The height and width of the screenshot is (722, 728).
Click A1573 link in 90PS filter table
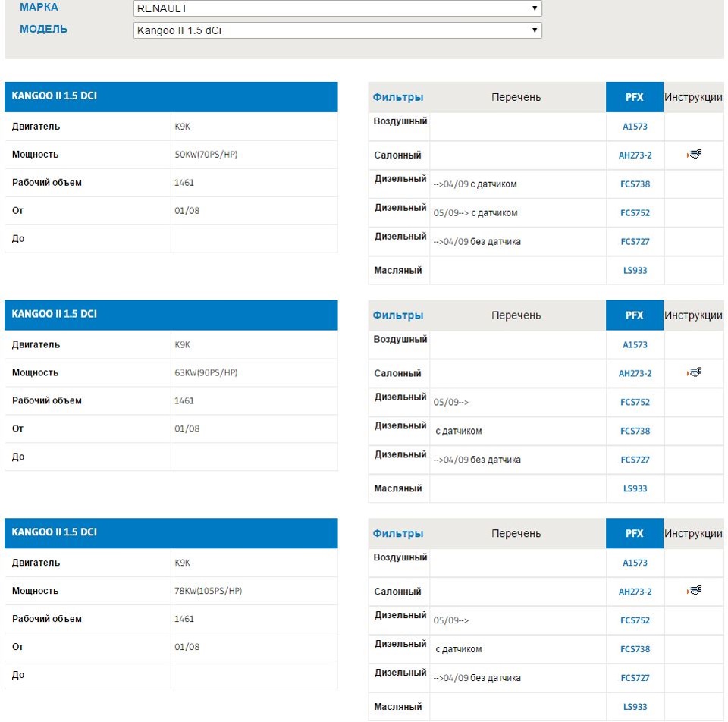pos(635,345)
